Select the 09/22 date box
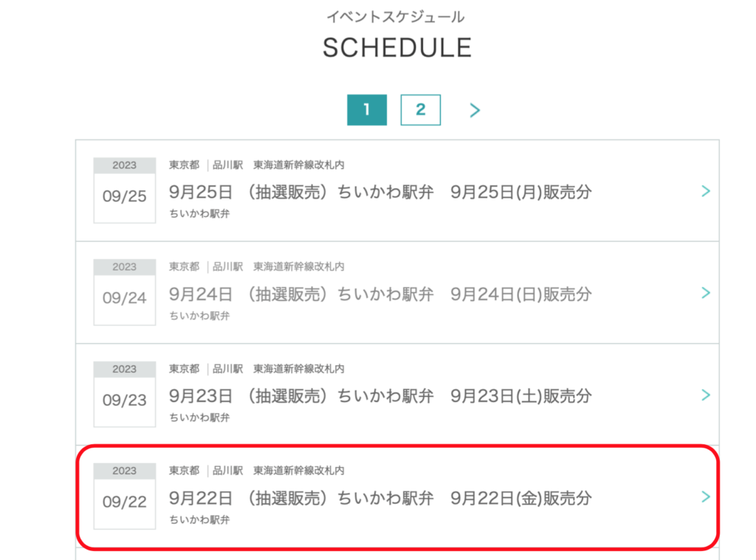Viewport: 756px width, 560px height. pyautogui.click(x=124, y=496)
